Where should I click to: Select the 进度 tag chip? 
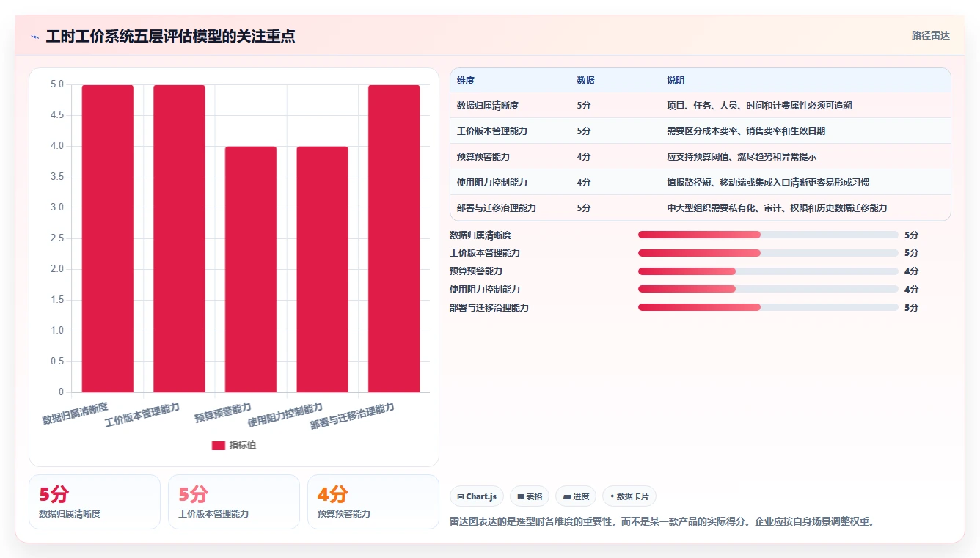[576, 496]
